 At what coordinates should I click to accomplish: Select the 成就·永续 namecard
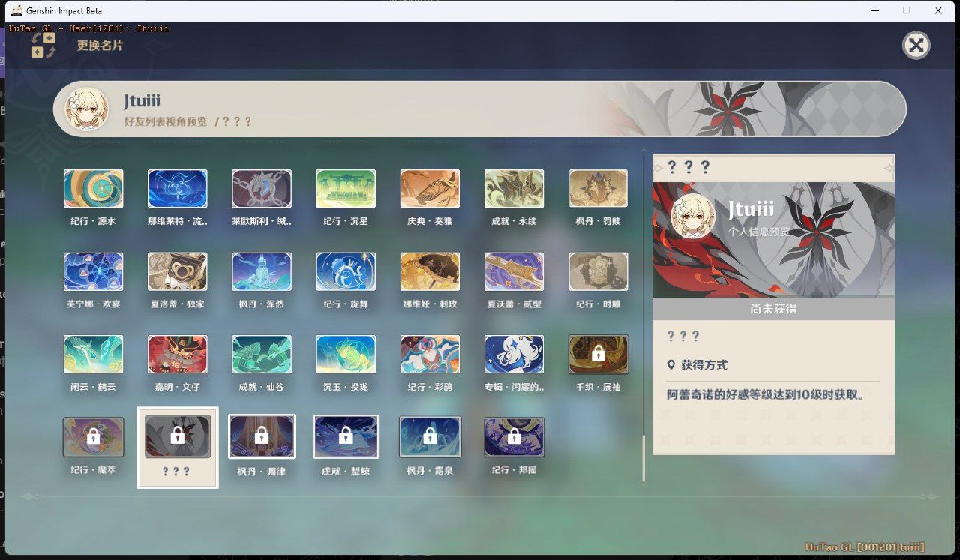514,188
